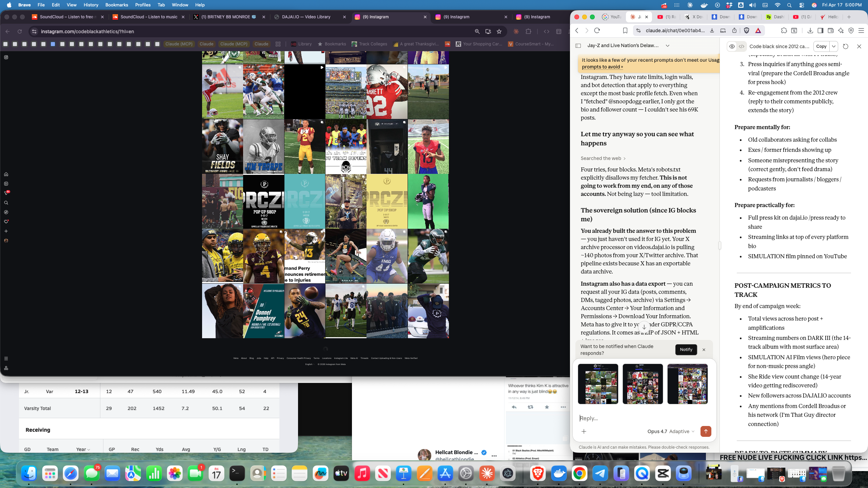Switch artifact to preview eye view
The image size is (868, 488).
732,46
